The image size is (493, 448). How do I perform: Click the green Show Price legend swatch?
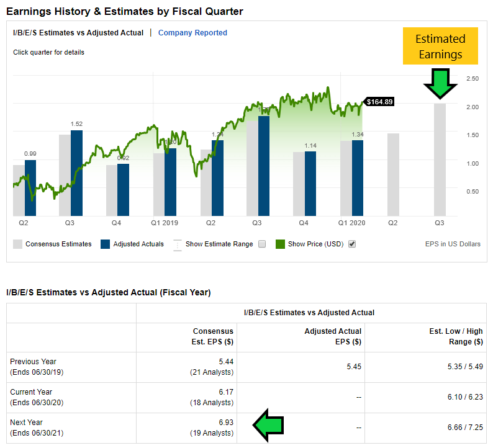pos(280,244)
